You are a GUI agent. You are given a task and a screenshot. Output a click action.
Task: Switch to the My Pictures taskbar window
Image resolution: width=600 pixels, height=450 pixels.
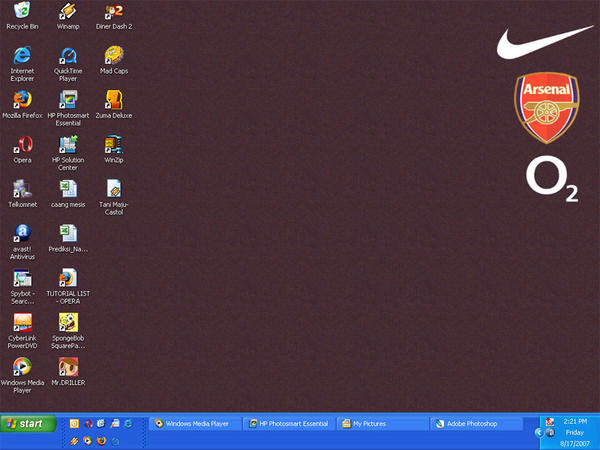click(383, 424)
